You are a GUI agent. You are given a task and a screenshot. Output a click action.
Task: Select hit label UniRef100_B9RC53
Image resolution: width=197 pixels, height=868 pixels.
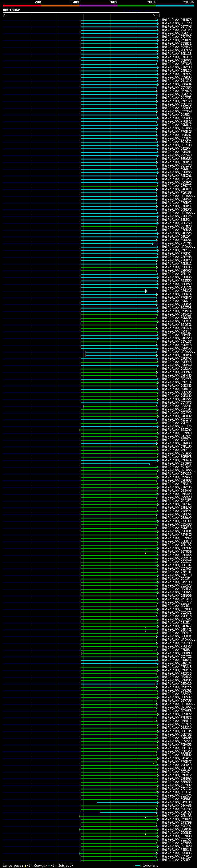(x=177, y=349)
